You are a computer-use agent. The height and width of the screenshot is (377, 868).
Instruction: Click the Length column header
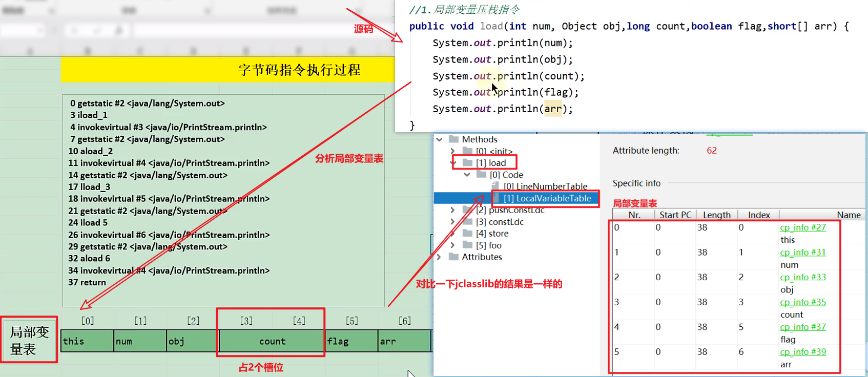[x=717, y=215]
